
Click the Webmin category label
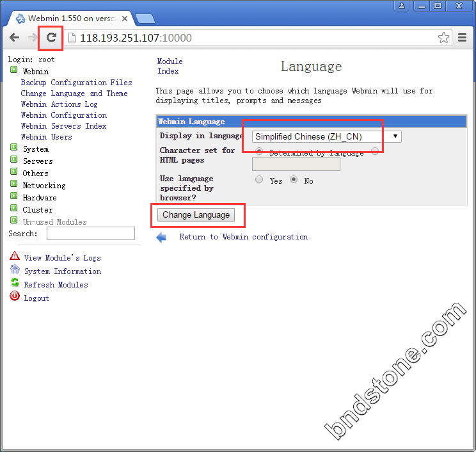pos(36,72)
